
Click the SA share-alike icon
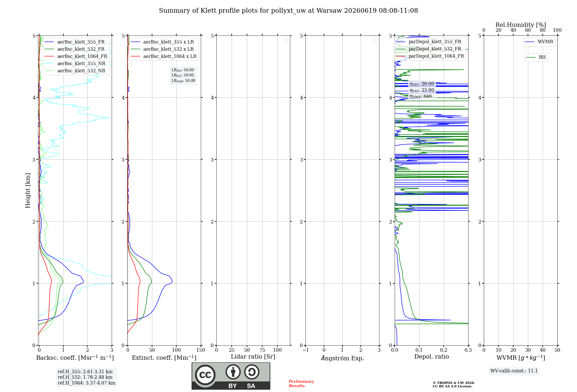[x=252, y=372]
